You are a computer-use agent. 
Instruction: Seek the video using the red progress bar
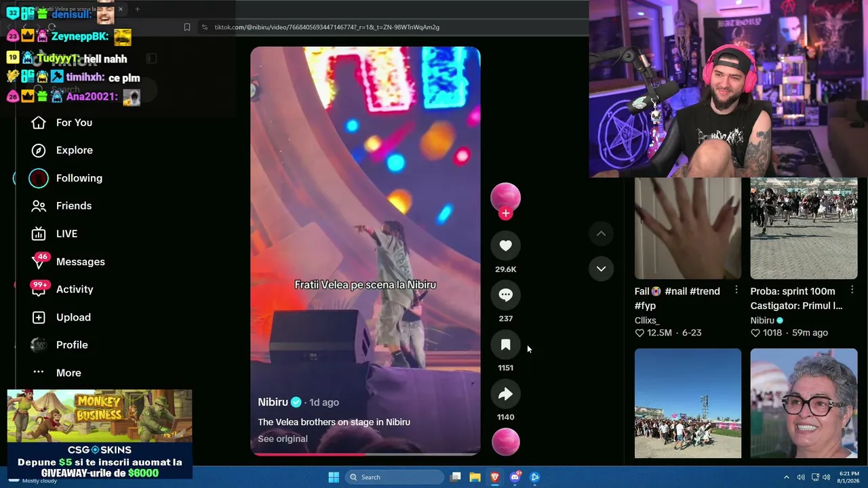tap(366, 454)
